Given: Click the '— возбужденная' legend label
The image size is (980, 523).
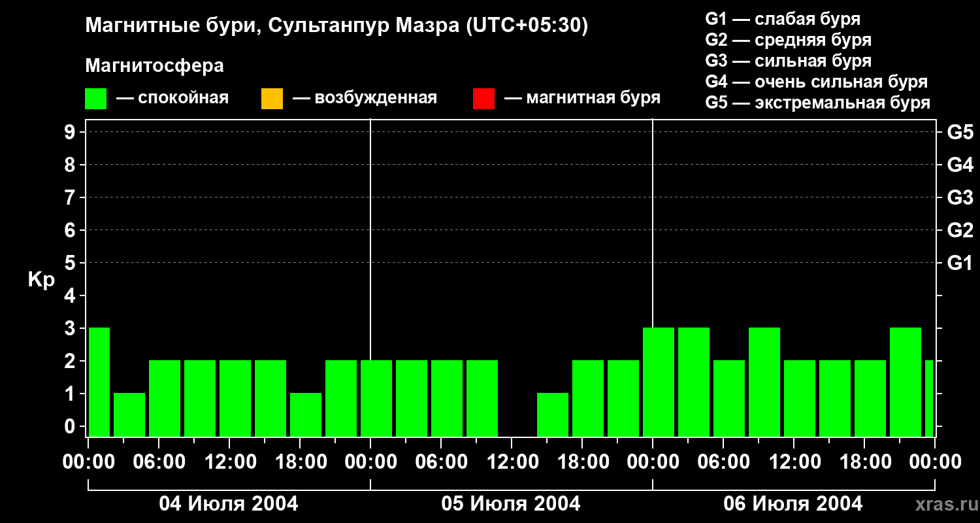Looking at the screenshot, I should coord(365,98).
